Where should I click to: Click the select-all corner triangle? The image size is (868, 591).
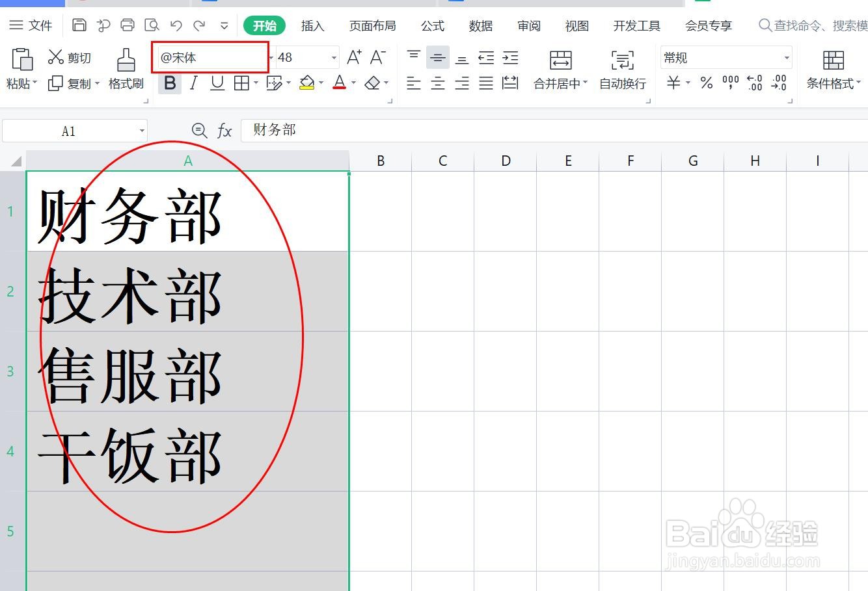click(16, 161)
